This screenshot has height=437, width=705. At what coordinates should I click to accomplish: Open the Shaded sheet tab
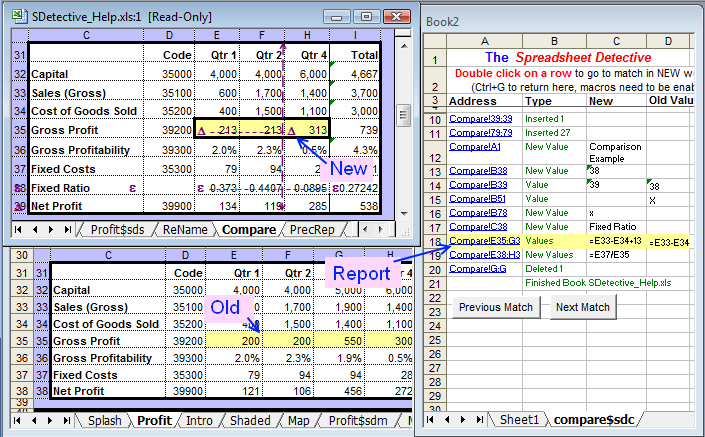point(250,421)
